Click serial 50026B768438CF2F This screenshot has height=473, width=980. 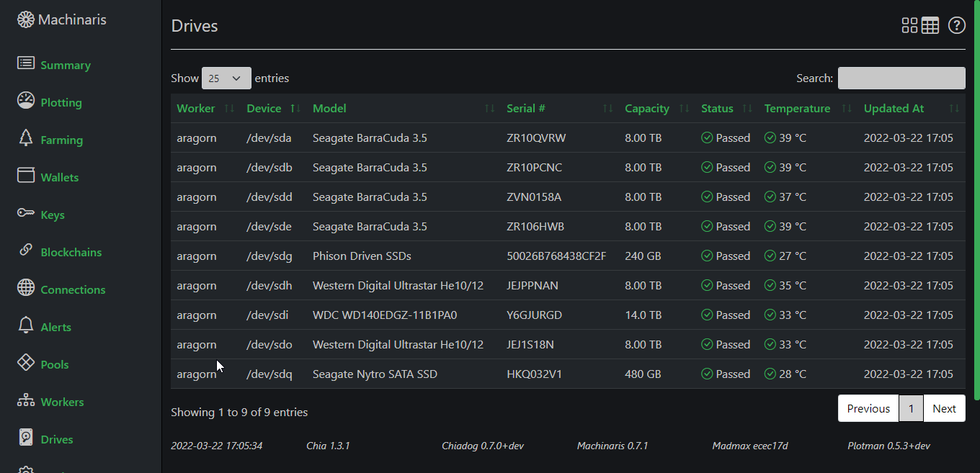pyautogui.click(x=556, y=256)
